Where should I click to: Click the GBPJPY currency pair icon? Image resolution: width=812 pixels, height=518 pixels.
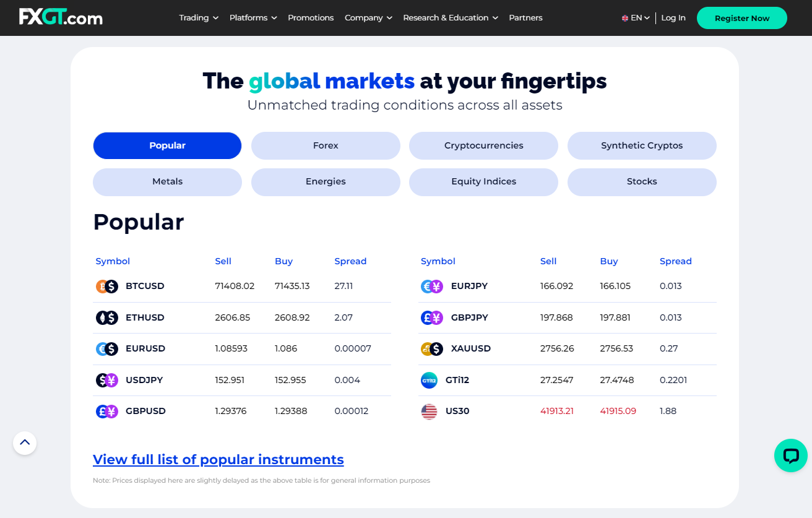432,317
